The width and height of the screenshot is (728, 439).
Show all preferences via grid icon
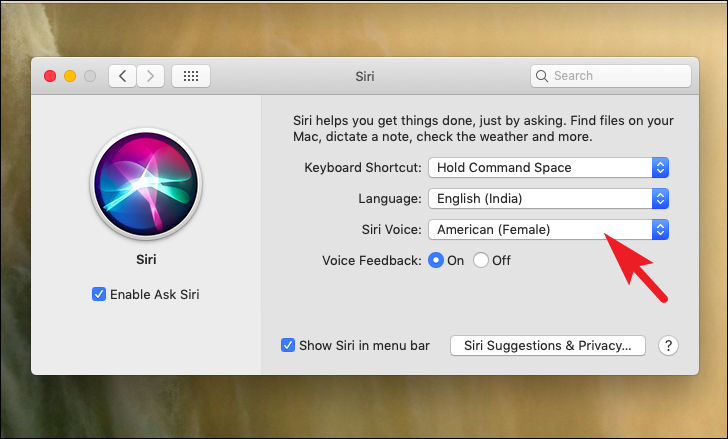click(191, 76)
